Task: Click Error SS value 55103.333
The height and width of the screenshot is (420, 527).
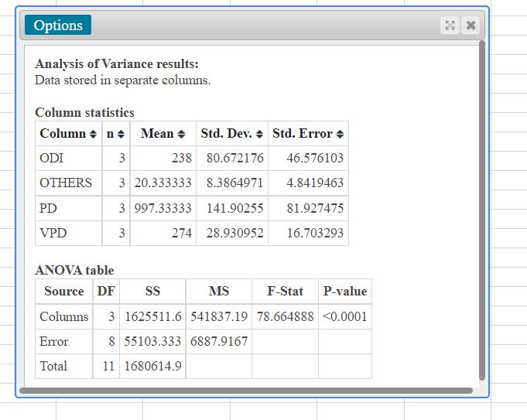Action: pyautogui.click(x=152, y=341)
